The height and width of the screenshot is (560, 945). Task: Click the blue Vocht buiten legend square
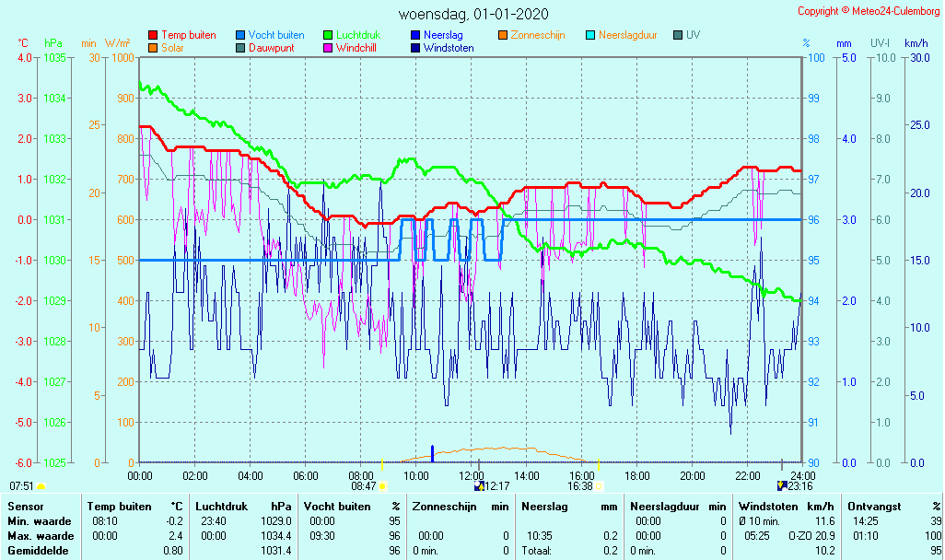[x=240, y=35]
